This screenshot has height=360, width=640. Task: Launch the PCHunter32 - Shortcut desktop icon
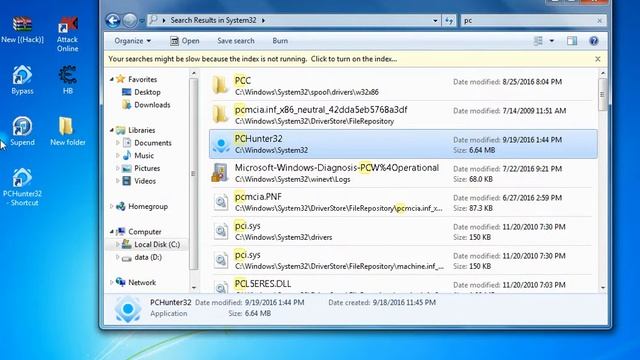pos(22,187)
